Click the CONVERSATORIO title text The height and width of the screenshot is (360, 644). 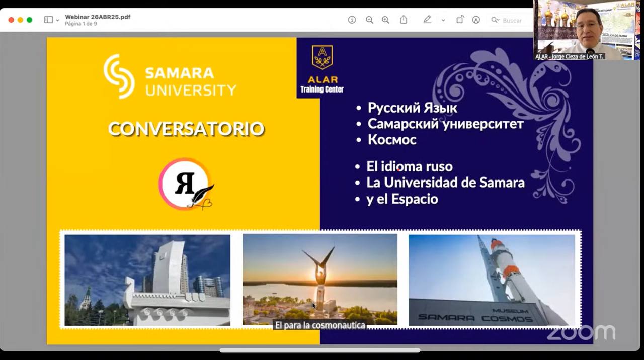186,129
